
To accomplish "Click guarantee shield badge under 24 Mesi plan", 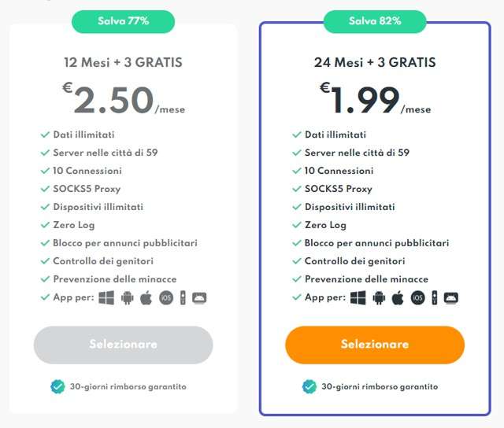I will coord(309,386).
